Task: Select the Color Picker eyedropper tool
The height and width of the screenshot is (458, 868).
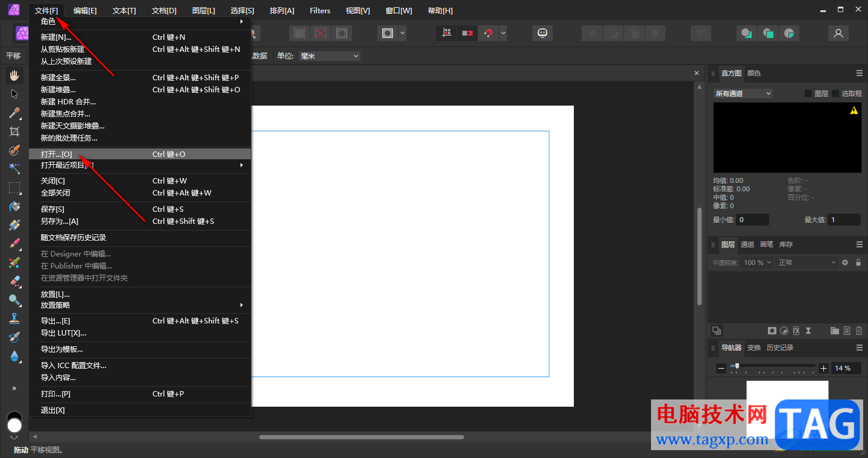Action: [15, 113]
